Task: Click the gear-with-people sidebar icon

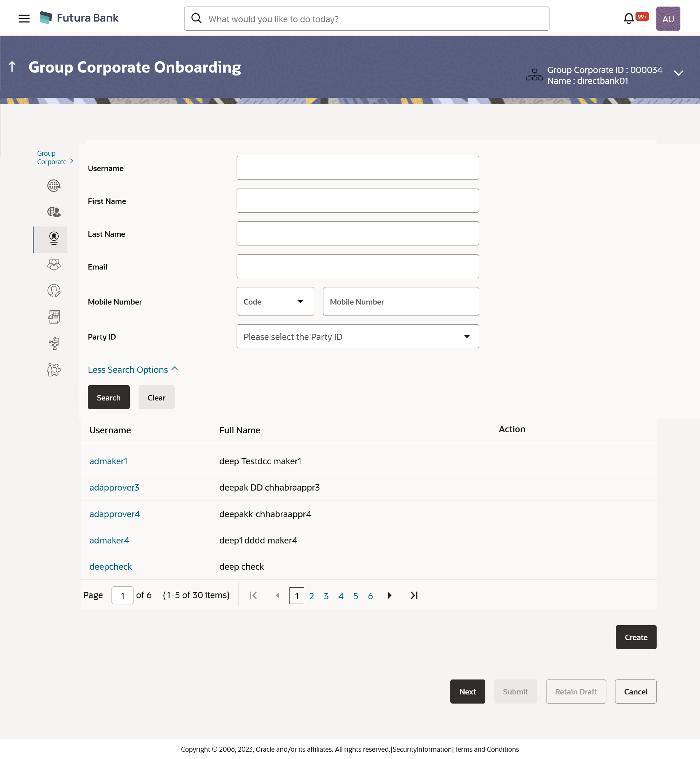Action: pyautogui.click(x=54, y=370)
